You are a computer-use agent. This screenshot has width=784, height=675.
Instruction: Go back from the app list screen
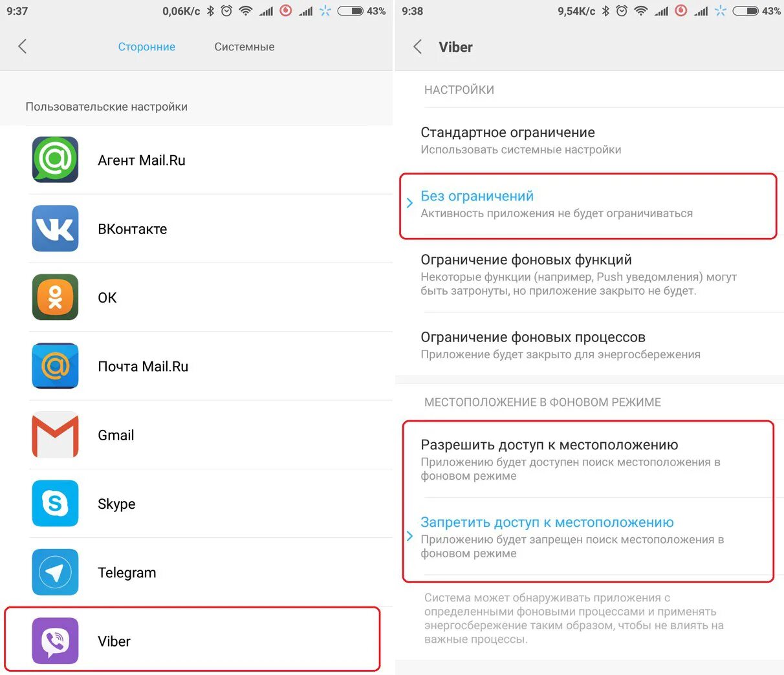[23, 47]
